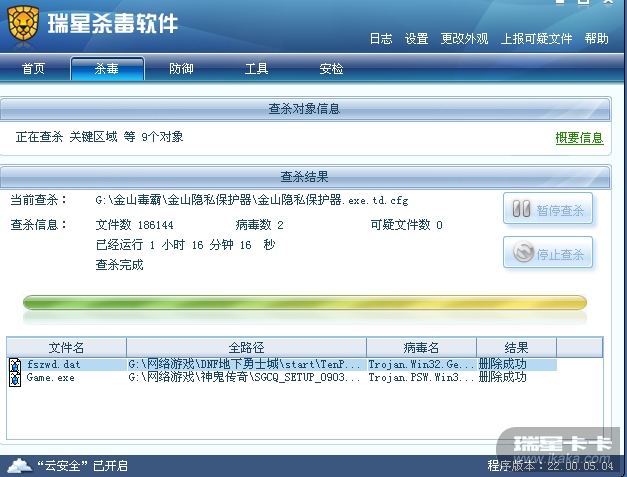The image size is (627, 477).
Task: Click the 查杀完成 status text
Action: click(x=119, y=265)
